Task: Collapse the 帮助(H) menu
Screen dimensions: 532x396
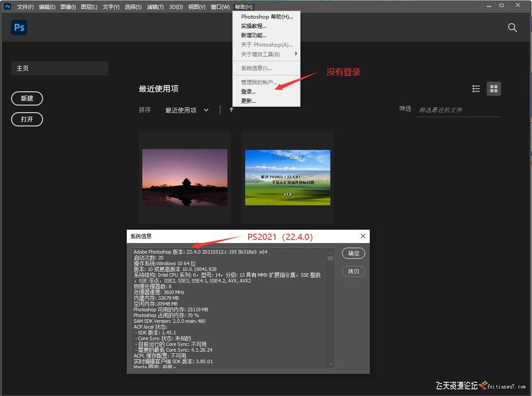Action: [244, 7]
